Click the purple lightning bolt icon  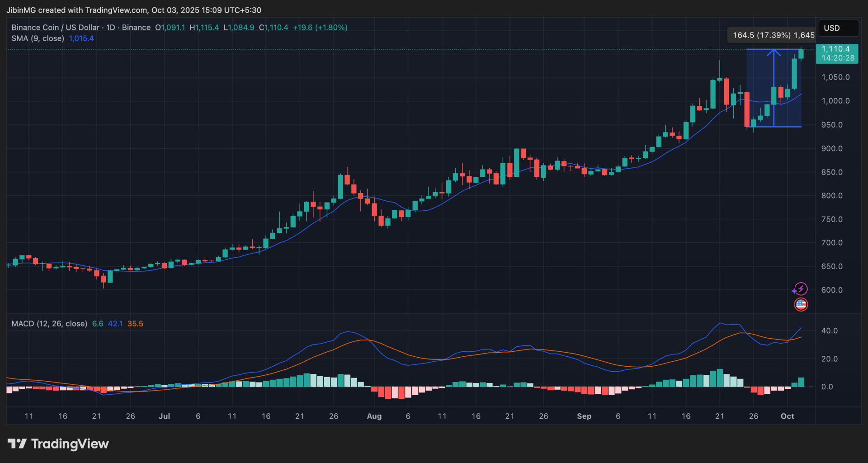pyautogui.click(x=801, y=289)
